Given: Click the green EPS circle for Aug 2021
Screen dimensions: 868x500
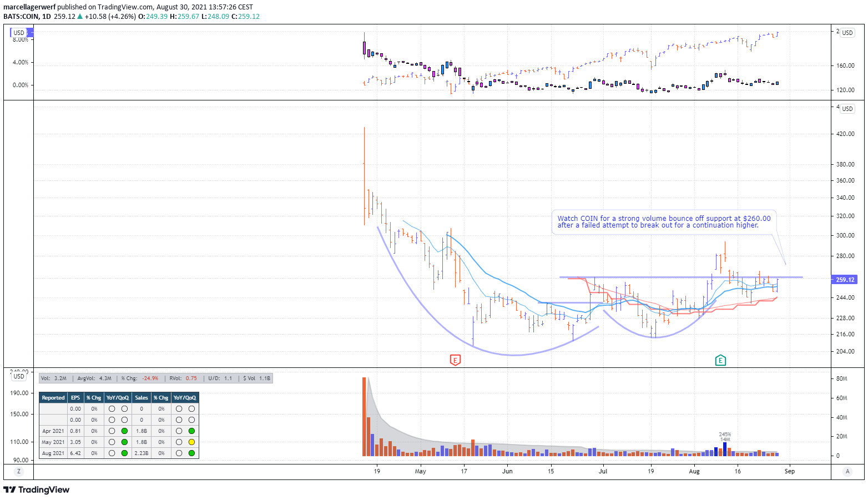Looking at the screenshot, I should [124, 453].
